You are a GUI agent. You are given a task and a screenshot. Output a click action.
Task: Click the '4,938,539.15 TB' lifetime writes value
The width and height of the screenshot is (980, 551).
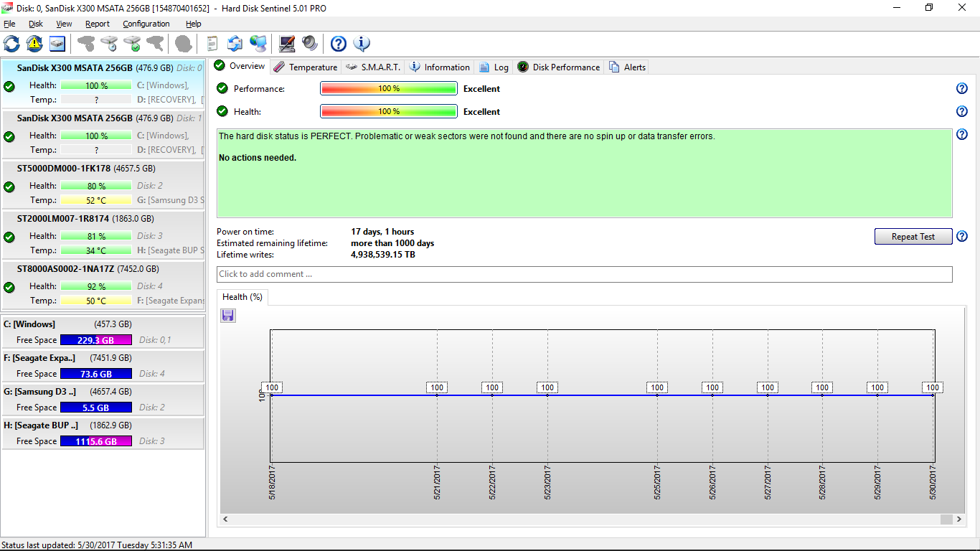point(383,255)
